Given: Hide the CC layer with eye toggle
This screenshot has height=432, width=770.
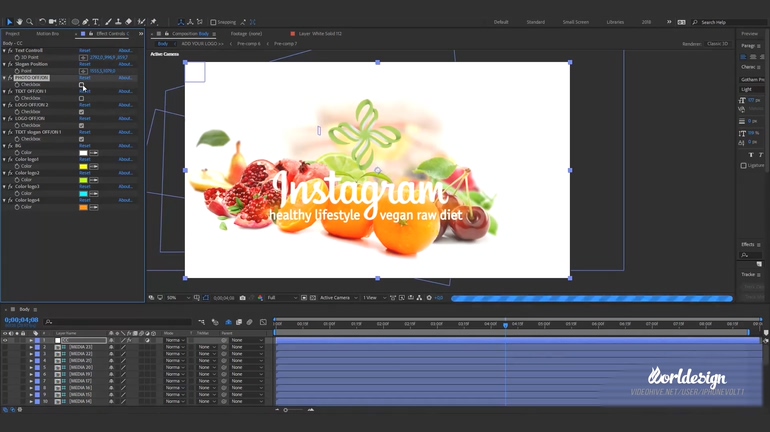Looking at the screenshot, I should pyautogui.click(x=5, y=340).
